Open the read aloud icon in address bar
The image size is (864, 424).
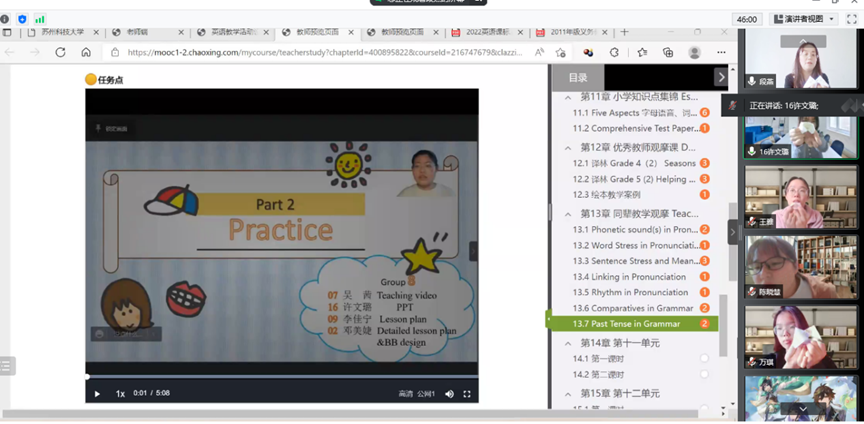pos(539,52)
